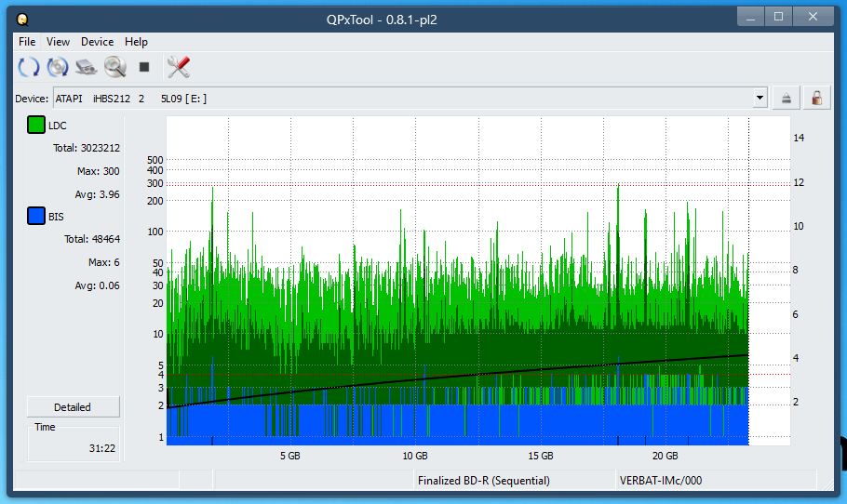Maximize the QPxTool window
The image size is (847, 504).
[x=778, y=17]
